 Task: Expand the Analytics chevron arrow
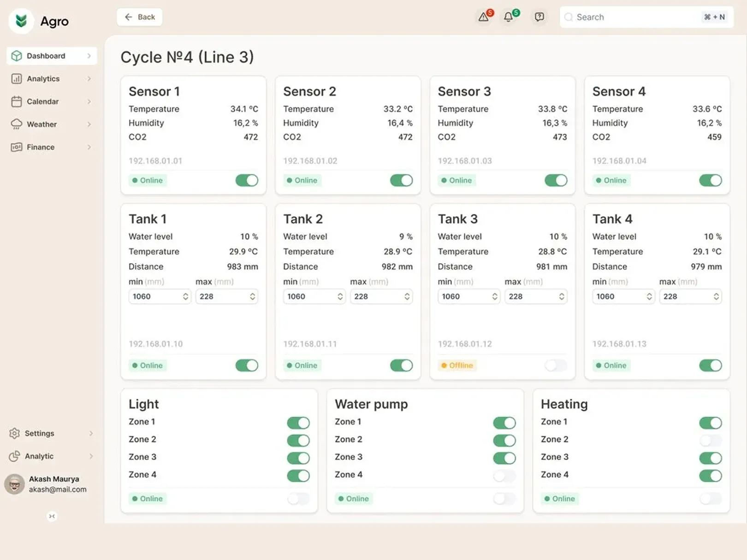(89, 79)
